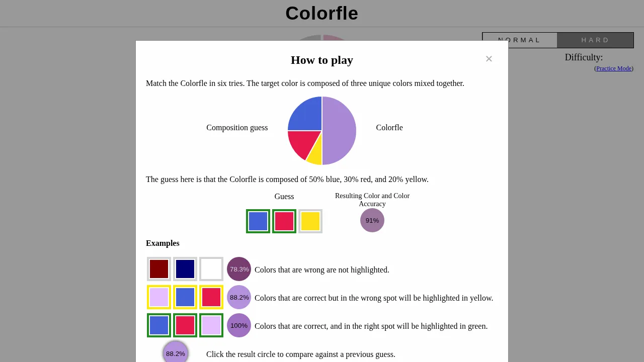Click the tutorial pie chart
The height and width of the screenshot is (362, 644).
[x=322, y=130]
